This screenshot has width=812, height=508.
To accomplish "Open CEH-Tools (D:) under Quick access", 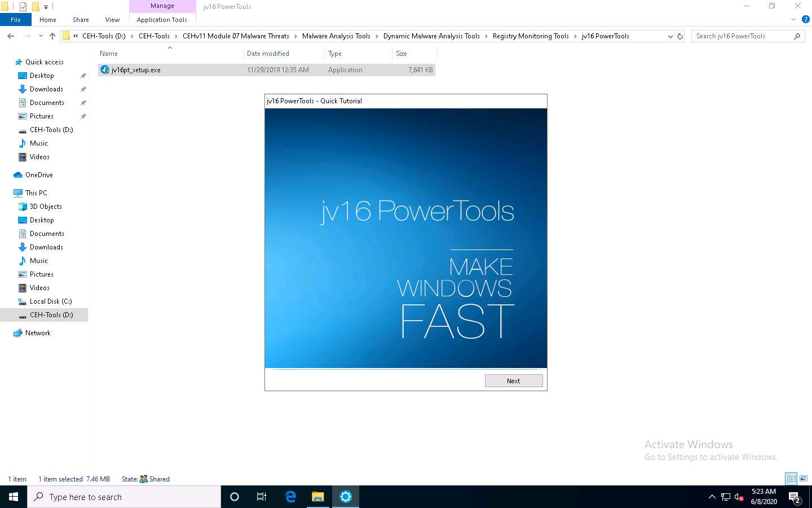I will point(51,130).
